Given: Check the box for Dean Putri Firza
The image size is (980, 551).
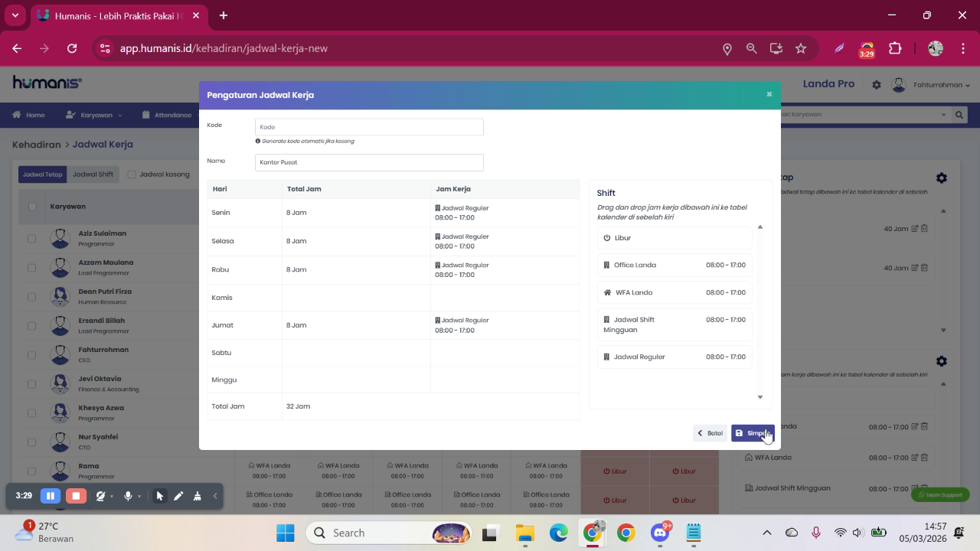Looking at the screenshot, I should click(x=32, y=297).
